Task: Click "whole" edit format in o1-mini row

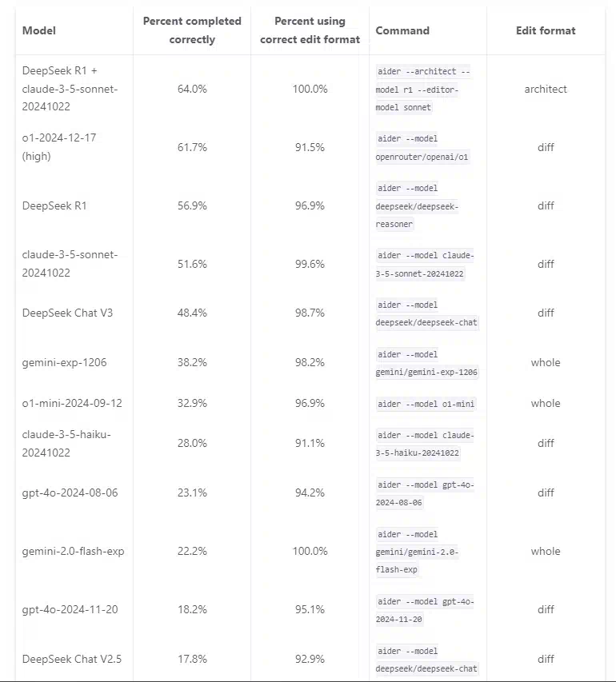Action: pos(546,403)
